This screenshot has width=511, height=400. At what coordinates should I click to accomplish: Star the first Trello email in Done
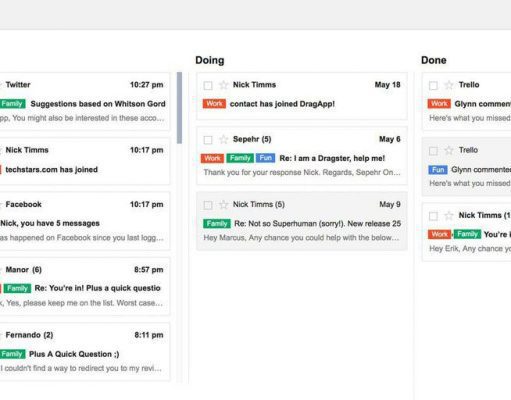pyautogui.click(x=449, y=85)
